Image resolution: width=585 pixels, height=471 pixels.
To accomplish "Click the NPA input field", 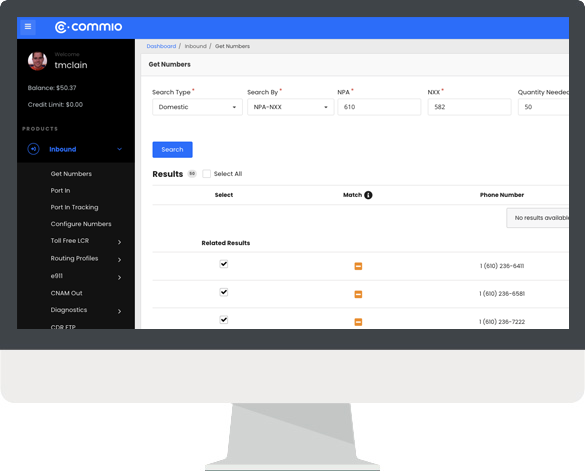I will coord(379,107).
